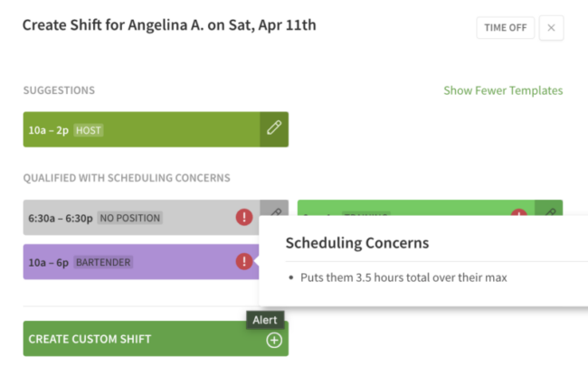Click the BARTENDER position tag
Viewport: 588px width, 375px height.
pos(102,262)
